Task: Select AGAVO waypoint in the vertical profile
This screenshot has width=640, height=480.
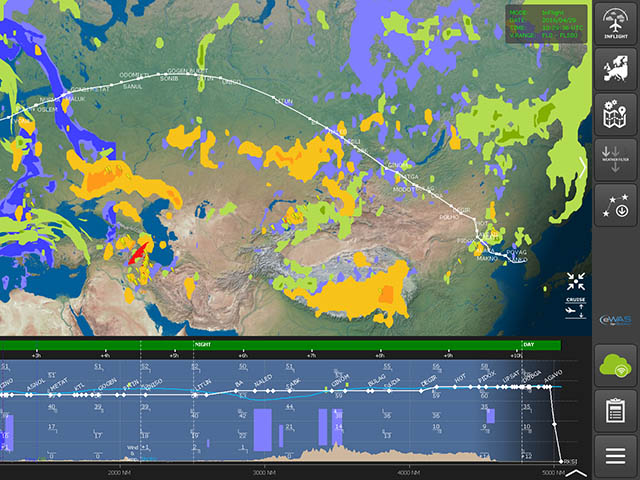Action: click(553, 377)
